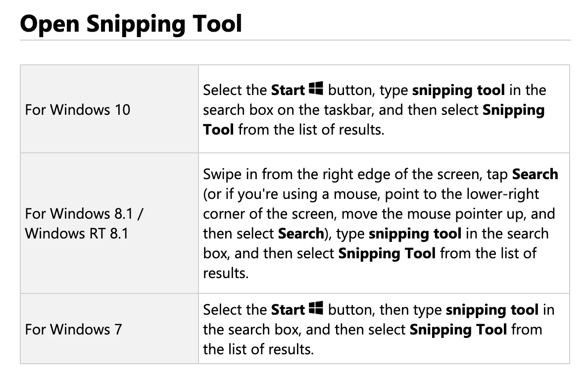588x380 pixels.
Task: Click bold snipping tool text in Windows 10 row
Action: (x=458, y=91)
